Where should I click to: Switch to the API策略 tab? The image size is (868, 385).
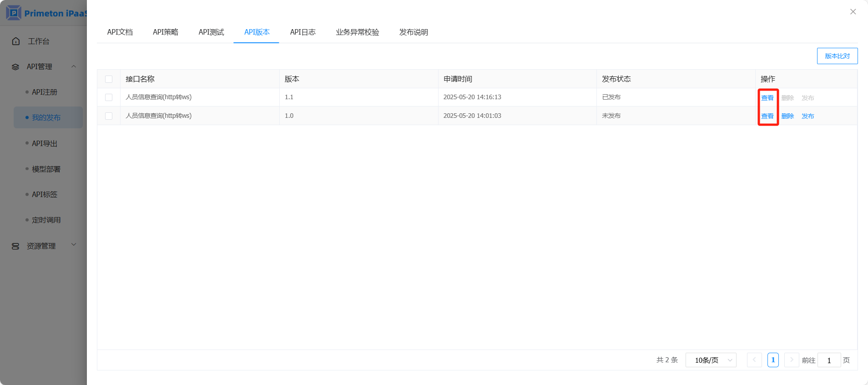(x=166, y=32)
